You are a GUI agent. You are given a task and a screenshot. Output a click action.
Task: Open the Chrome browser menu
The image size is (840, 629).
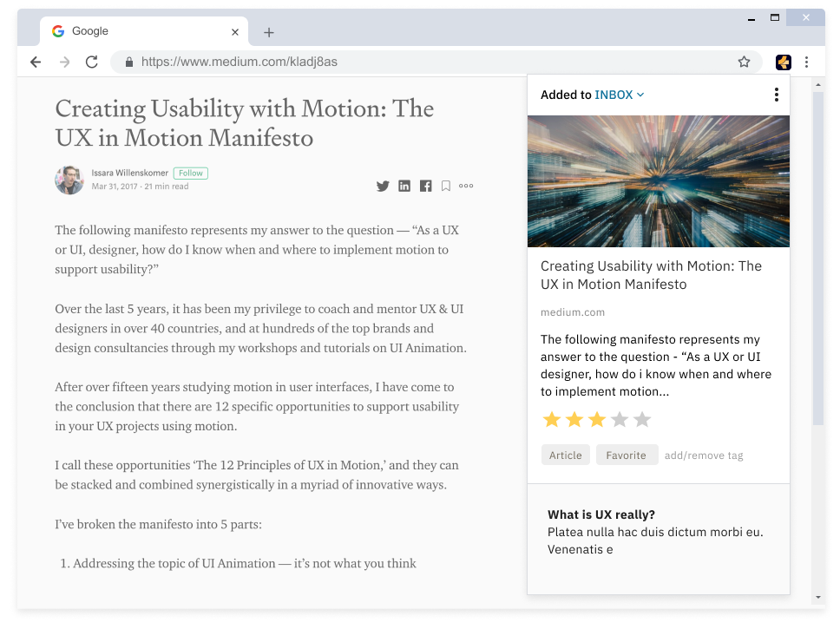(807, 62)
